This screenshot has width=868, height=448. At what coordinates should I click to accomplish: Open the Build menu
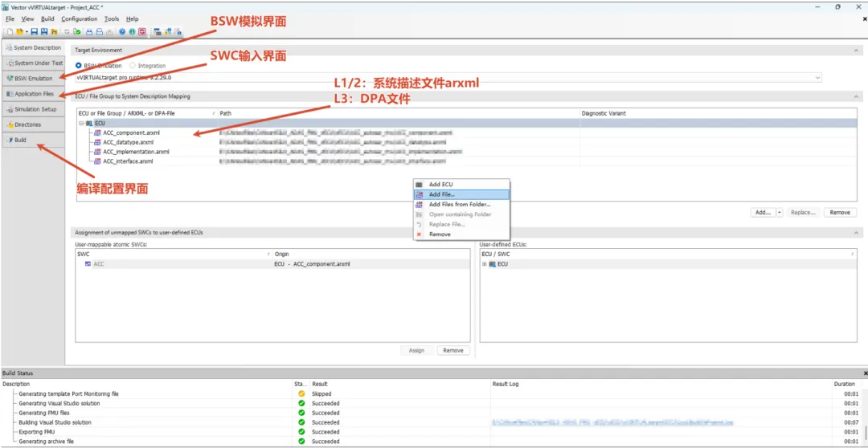[47, 18]
